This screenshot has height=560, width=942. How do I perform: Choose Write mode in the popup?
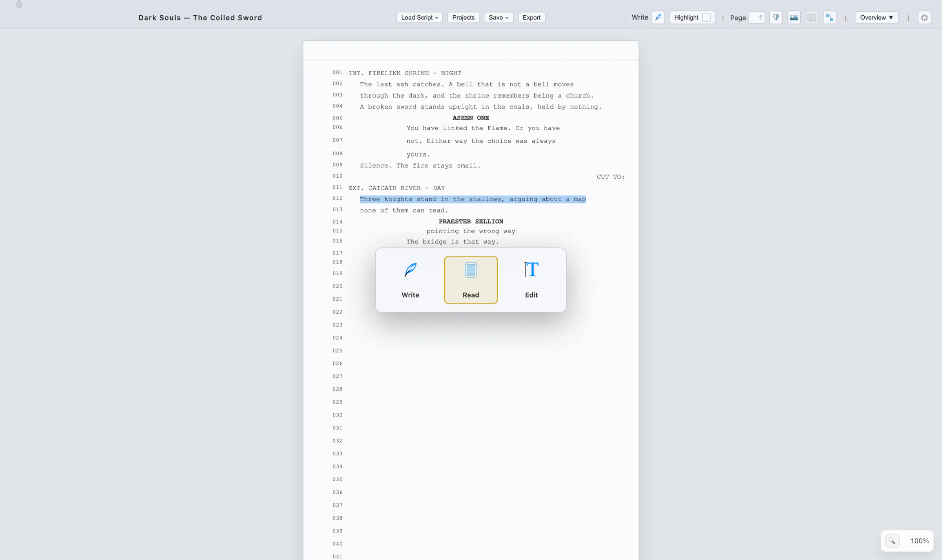pos(410,280)
